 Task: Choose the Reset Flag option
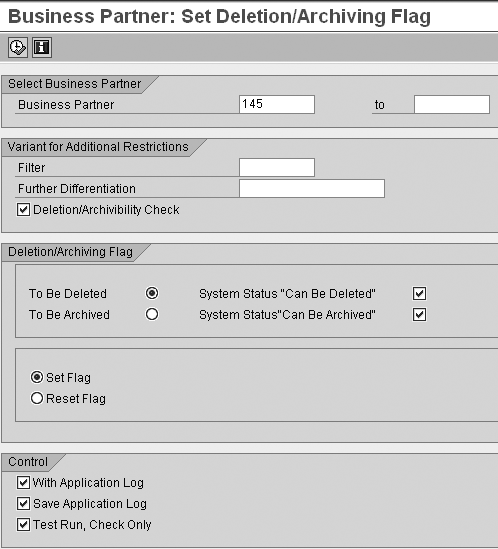coord(37,398)
